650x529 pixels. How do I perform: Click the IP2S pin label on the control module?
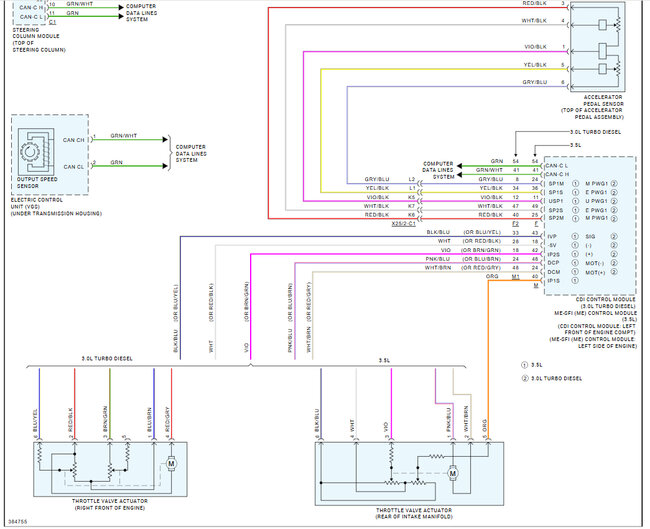pos(554,254)
